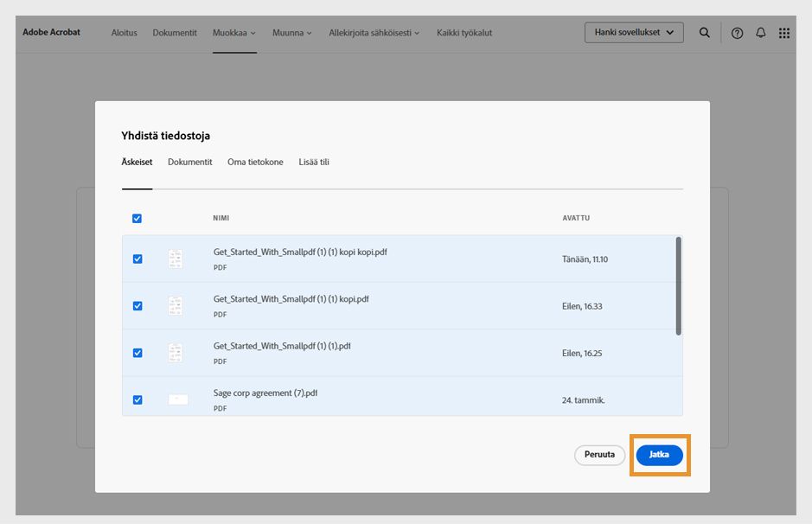812x524 pixels.
Task: Click the Sage corp agreement file thumbnail
Action: [x=177, y=399]
